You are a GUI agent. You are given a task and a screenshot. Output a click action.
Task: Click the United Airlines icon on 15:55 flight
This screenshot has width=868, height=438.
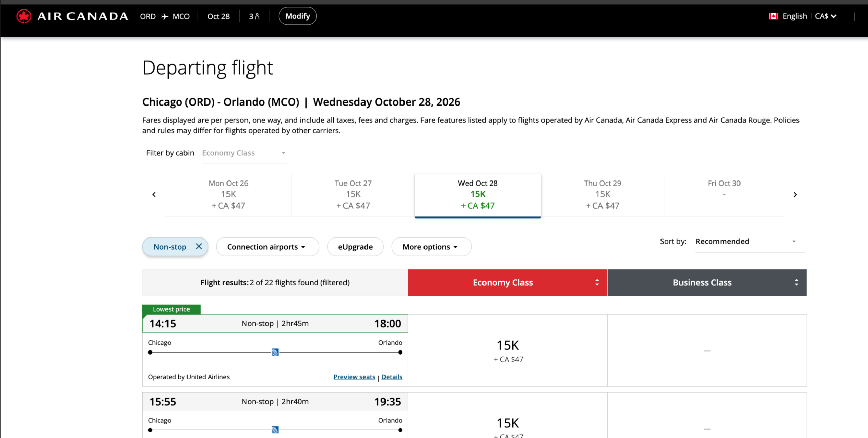point(275,430)
